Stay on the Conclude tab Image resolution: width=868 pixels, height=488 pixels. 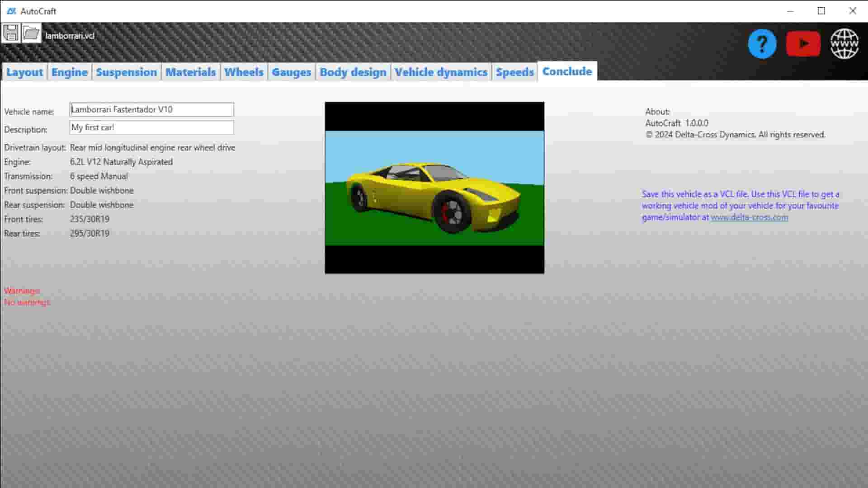click(x=567, y=71)
